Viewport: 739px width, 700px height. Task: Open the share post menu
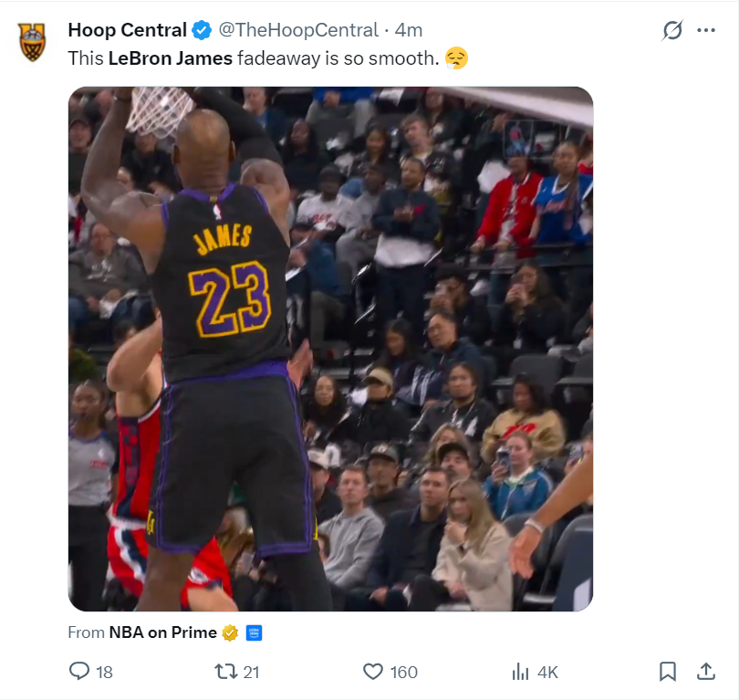pos(706,672)
